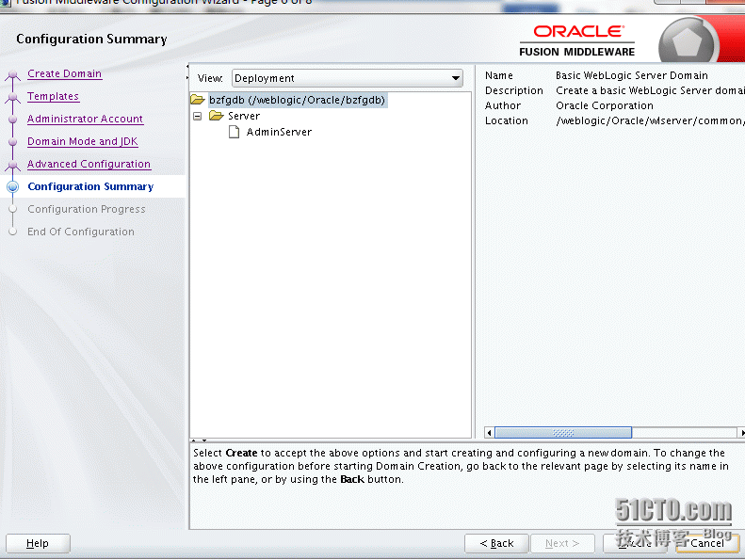Click the Create Domain step marker icon

(13, 75)
